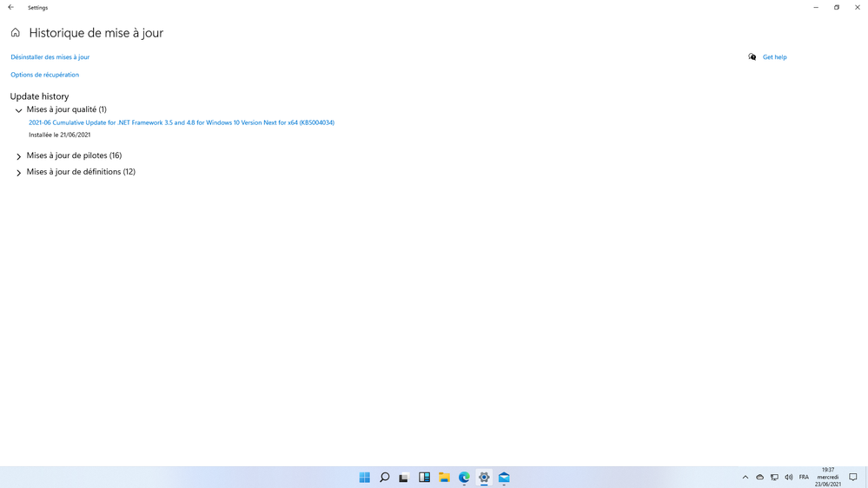Screen dimensions: 868x488
Task: Open the clock showing 19:37 mercredi
Action: point(827,477)
